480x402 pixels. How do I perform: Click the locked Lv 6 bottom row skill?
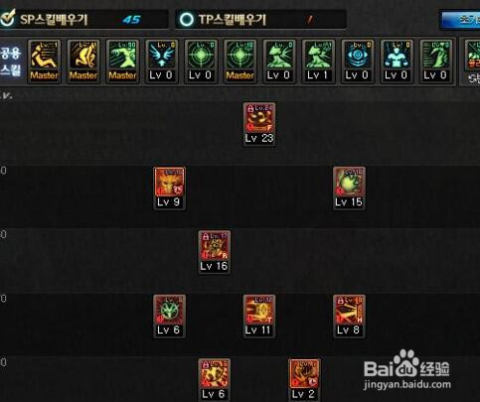coord(214,380)
